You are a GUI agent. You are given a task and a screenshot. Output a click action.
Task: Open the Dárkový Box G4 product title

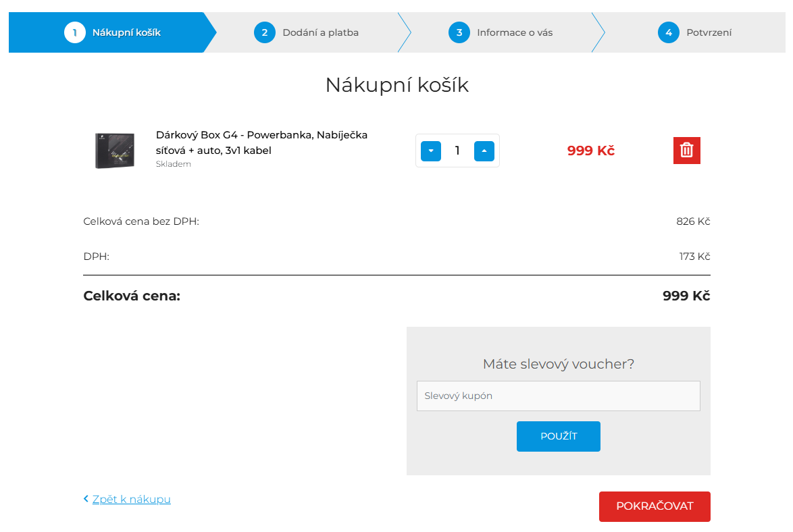[x=261, y=142]
